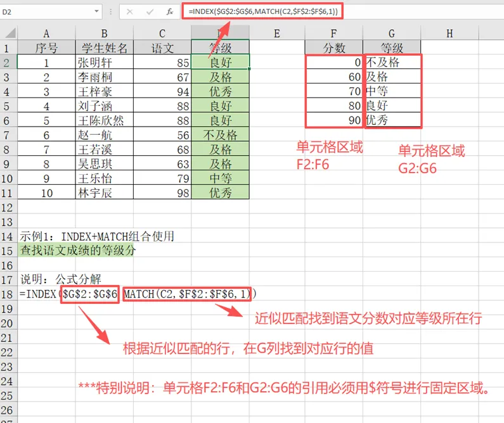Select column F header
The image size is (504, 423).
click(333, 33)
